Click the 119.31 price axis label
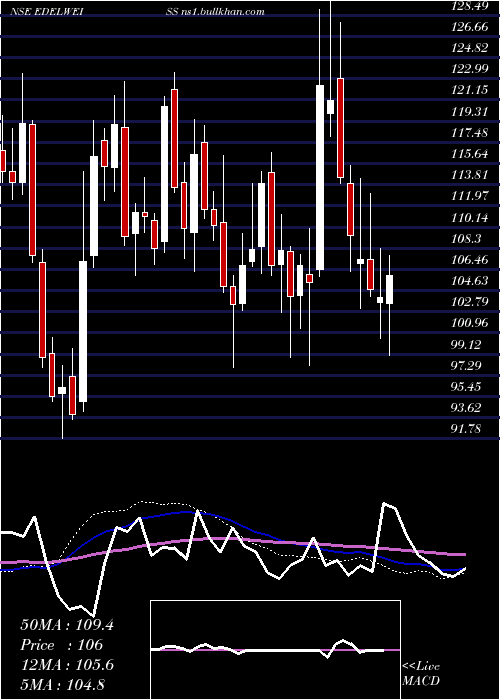 pos(470,112)
